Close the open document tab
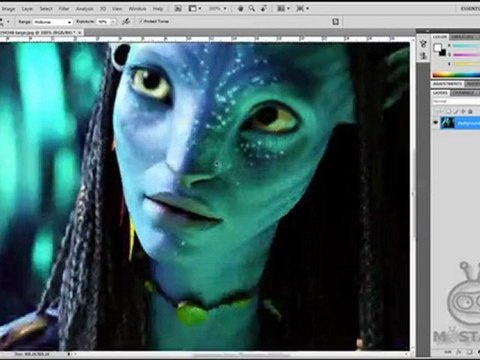 click(80, 32)
